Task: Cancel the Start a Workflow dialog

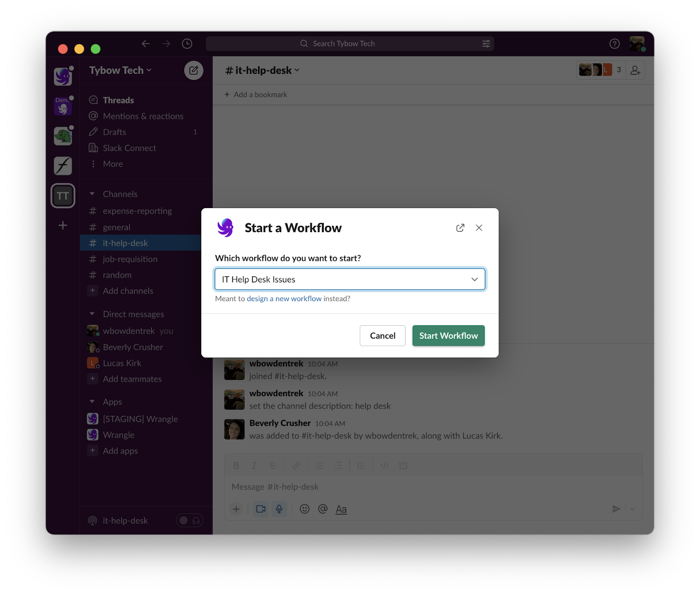Action: 382,336
